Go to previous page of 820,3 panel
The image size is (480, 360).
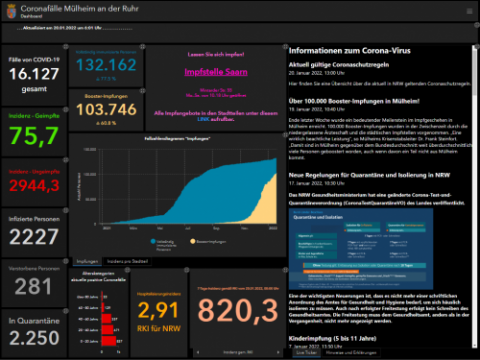point(198,352)
